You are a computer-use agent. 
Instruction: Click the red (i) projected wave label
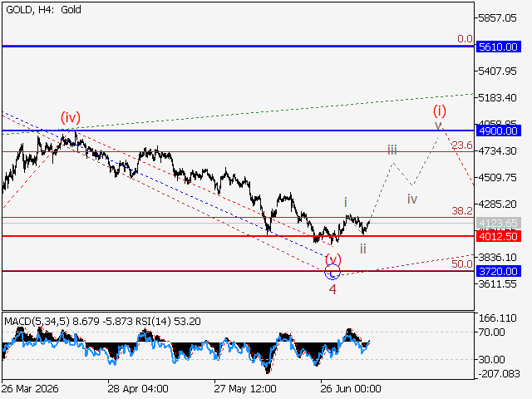click(x=440, y=111)
